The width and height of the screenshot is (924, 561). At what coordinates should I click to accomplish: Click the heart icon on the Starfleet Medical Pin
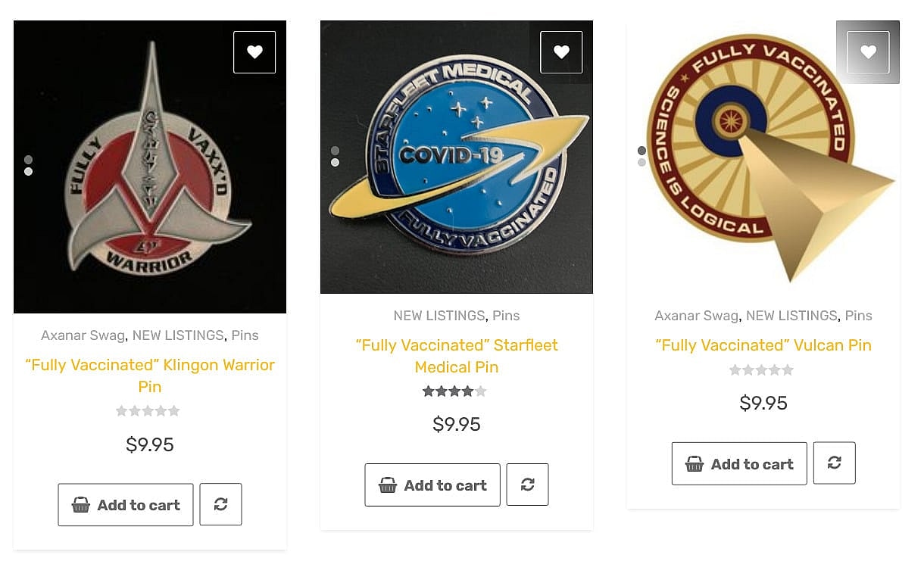[x=561, y=52]
